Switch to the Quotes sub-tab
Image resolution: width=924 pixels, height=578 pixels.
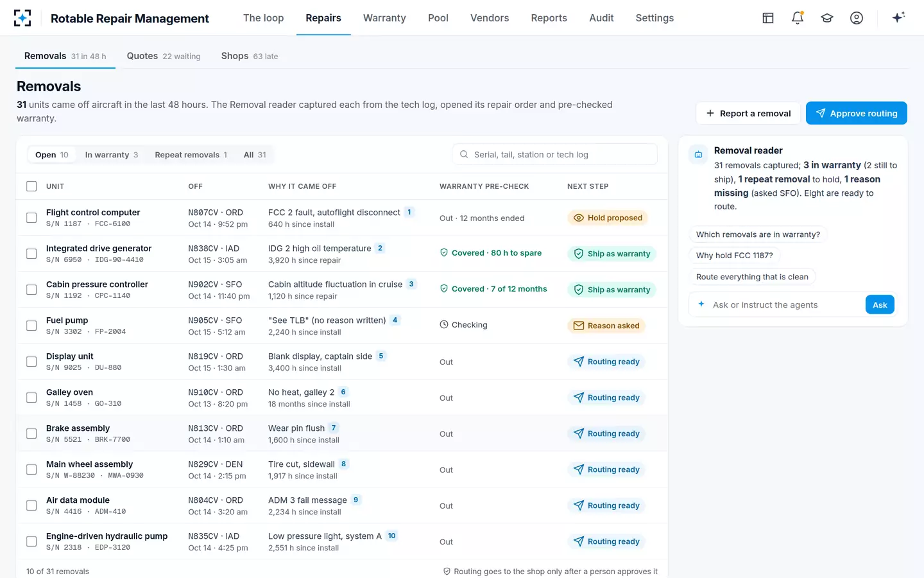[x=164, y=56]
